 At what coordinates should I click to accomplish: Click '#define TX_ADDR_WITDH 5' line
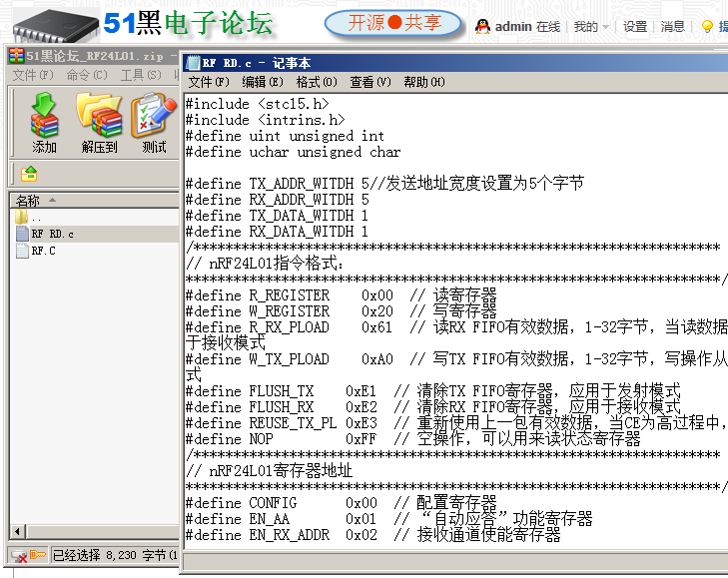[384, 184]
